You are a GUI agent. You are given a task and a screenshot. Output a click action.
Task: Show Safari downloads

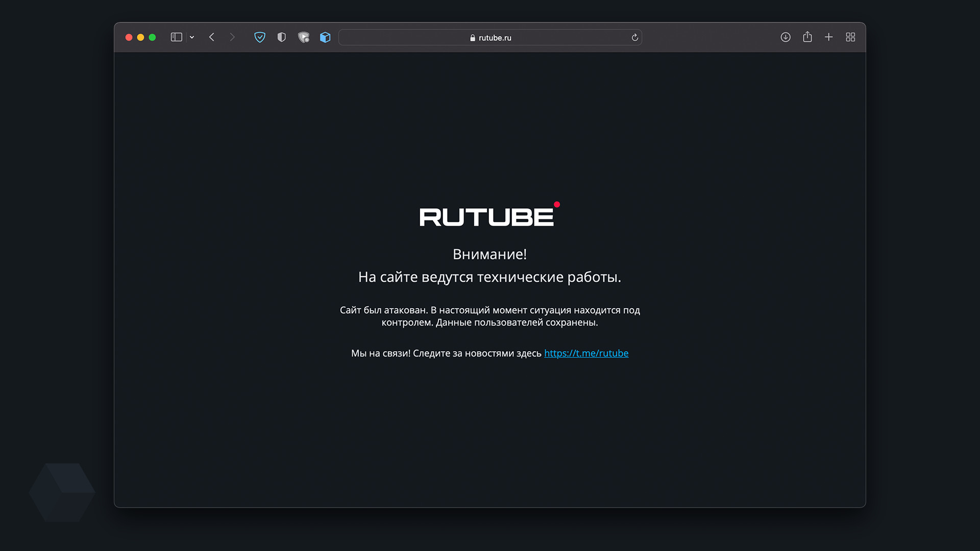pos(786,37)
